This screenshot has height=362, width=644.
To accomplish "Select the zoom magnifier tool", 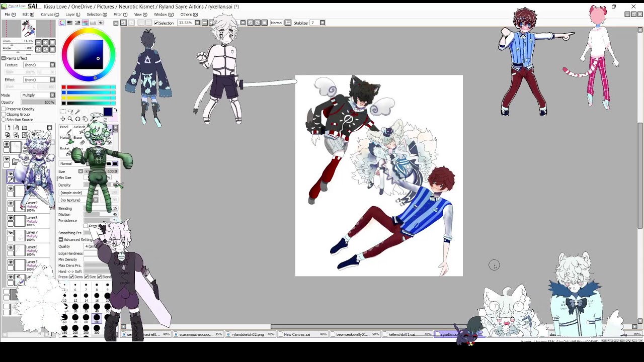I will click(x=70, y=119).
